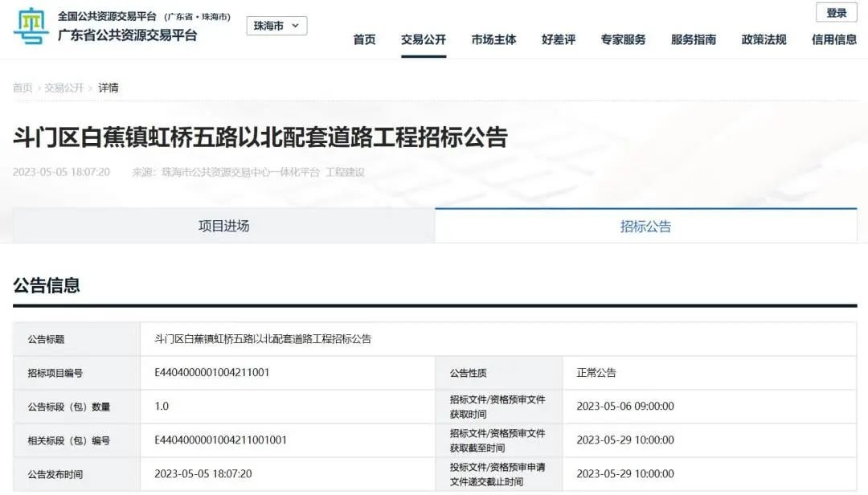Screen dimensions: 868x495
Task: Click the 首页 breadcrumb link
Action: click(x=23, y=88)
